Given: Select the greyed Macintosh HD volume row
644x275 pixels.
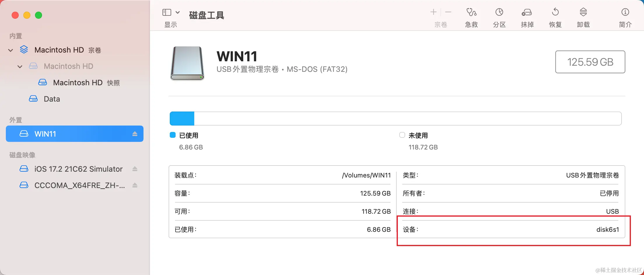Looking at the screenshot, I should [75, 66].
